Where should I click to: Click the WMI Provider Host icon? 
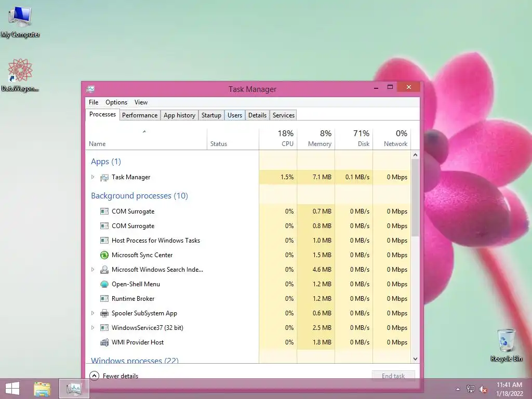pyautogui.click(x=104, y=342)
